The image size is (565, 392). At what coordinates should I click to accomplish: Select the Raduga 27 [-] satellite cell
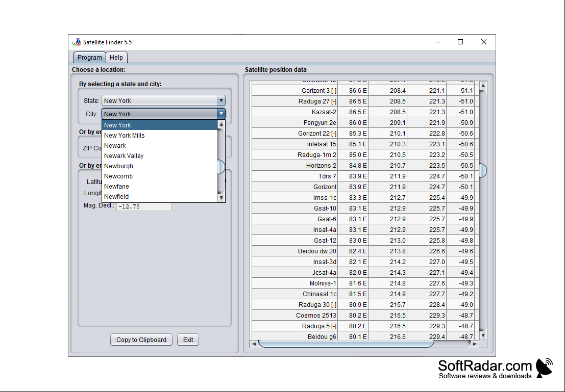pyautogui.click(x=295, y=101)
